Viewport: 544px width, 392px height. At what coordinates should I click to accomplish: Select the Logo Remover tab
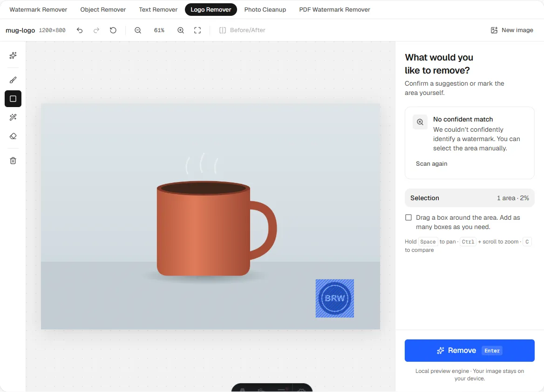tap(211, 10)
